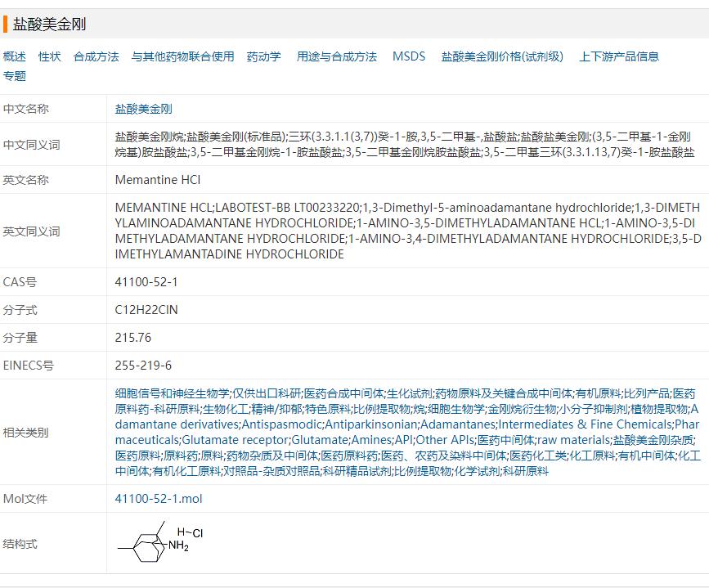The width and height of the screenshot is (709, 588).
Task: Open the 用途与合成方法 section
Action: (x=337, y=56)
